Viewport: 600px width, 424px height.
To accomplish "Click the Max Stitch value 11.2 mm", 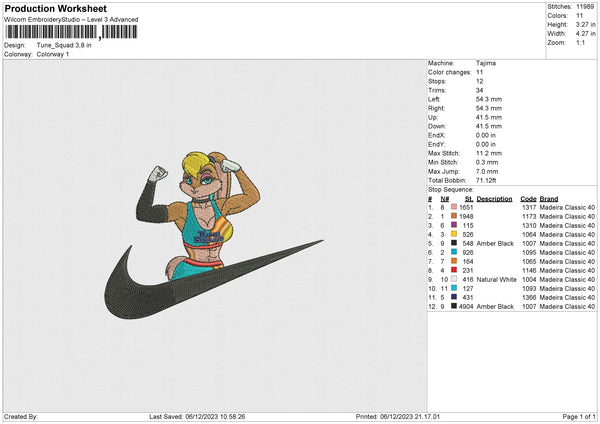I will (x=489, y=153).
